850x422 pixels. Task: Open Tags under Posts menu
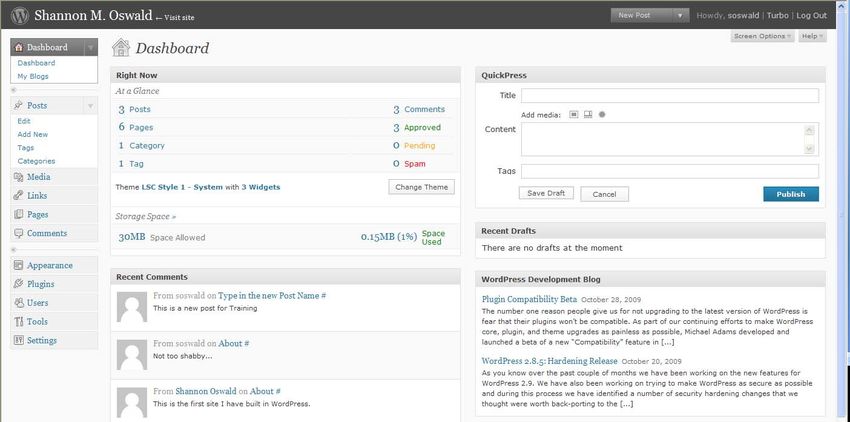(x=25, y=148)
